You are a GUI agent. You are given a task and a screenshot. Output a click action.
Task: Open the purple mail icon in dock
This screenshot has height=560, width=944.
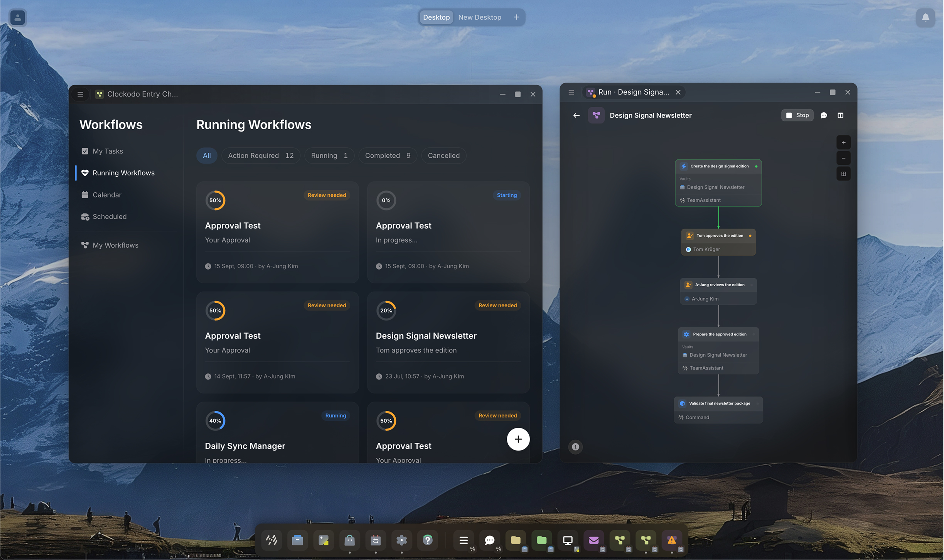(x=593, y=540)
